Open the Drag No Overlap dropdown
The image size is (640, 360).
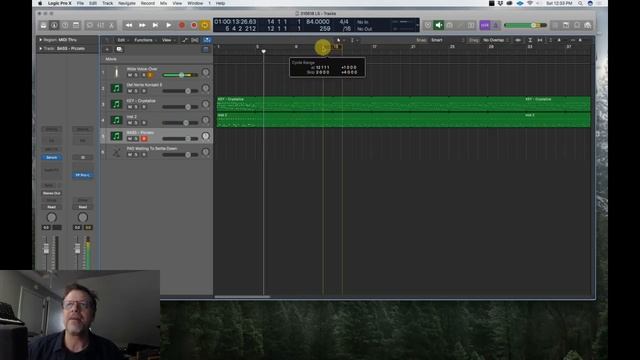[496, 40]
